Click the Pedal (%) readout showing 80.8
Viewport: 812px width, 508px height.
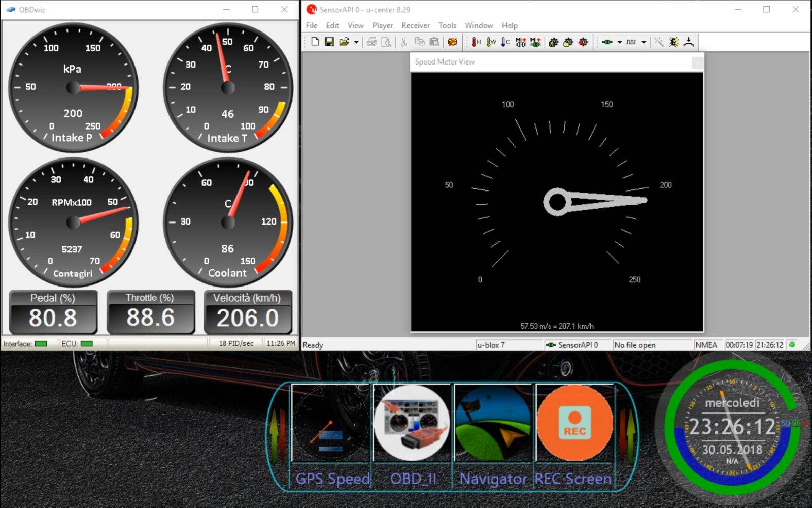(53, 311)
